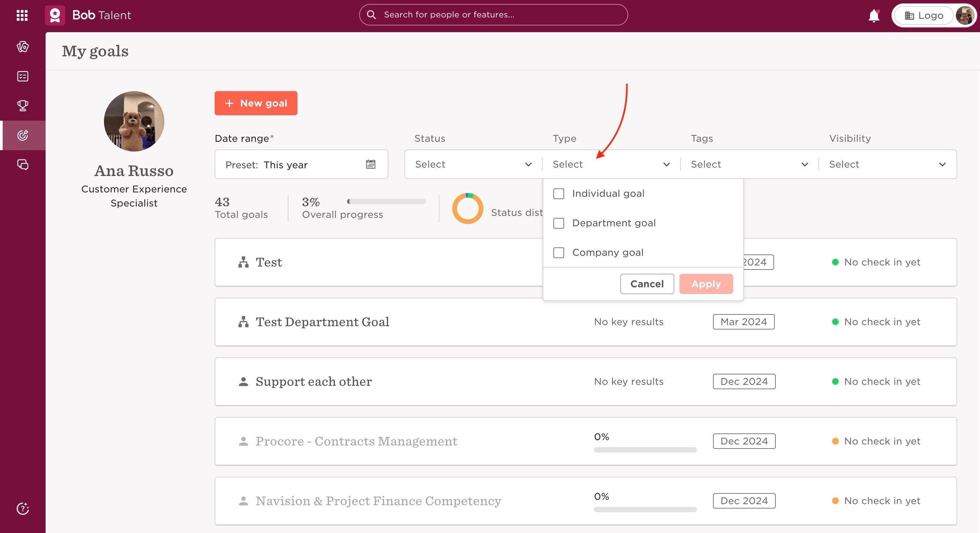This screenshot has width=980, height=533.
Task: Click the 43 Total goals stat
Action: point(241,208)
